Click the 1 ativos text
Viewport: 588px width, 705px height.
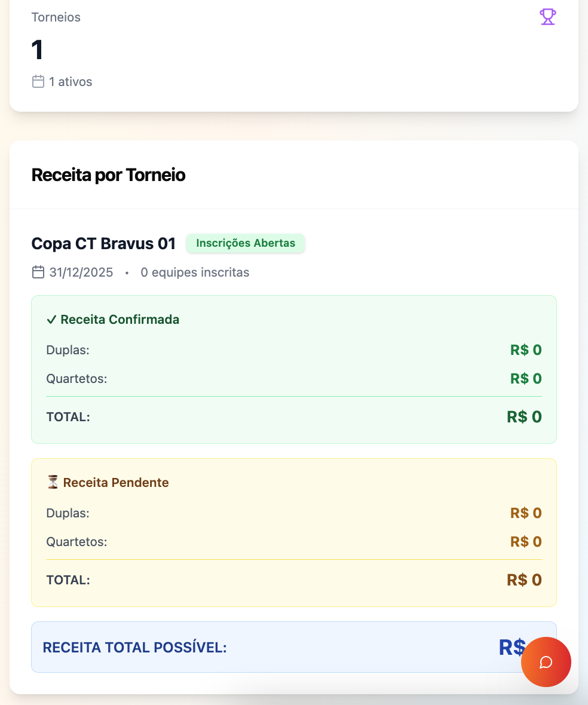(x=71, y=82)
